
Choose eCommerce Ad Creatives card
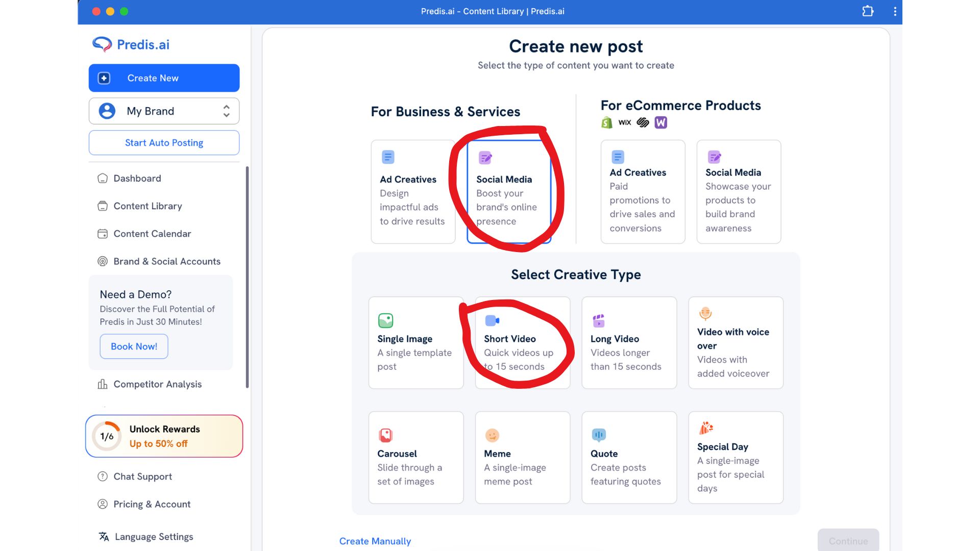click(x=642, y=192)
